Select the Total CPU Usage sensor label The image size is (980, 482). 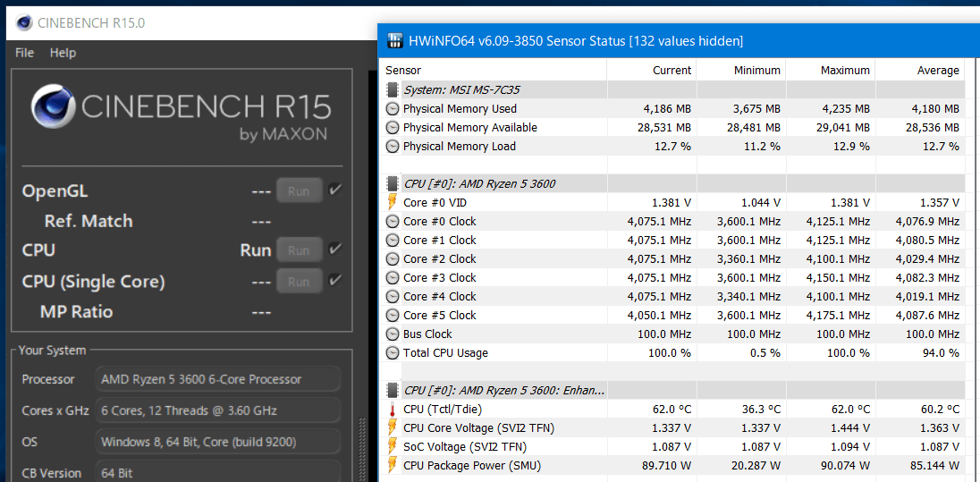click(445, 352)
